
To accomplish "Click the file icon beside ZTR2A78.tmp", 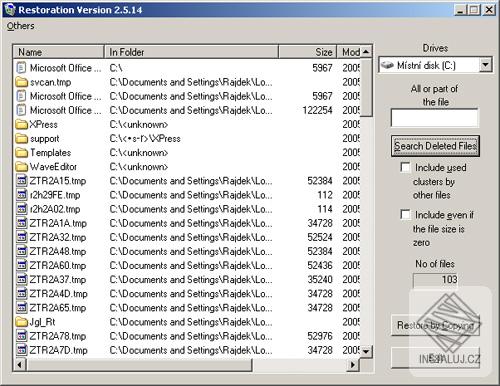I will coord(21,336).
